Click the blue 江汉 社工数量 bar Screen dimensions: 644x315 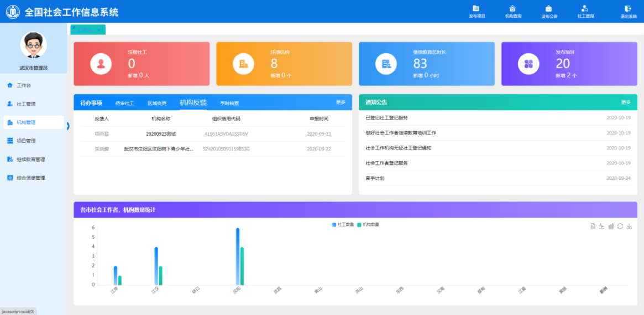pyautogui.click(x=156, y=266)
